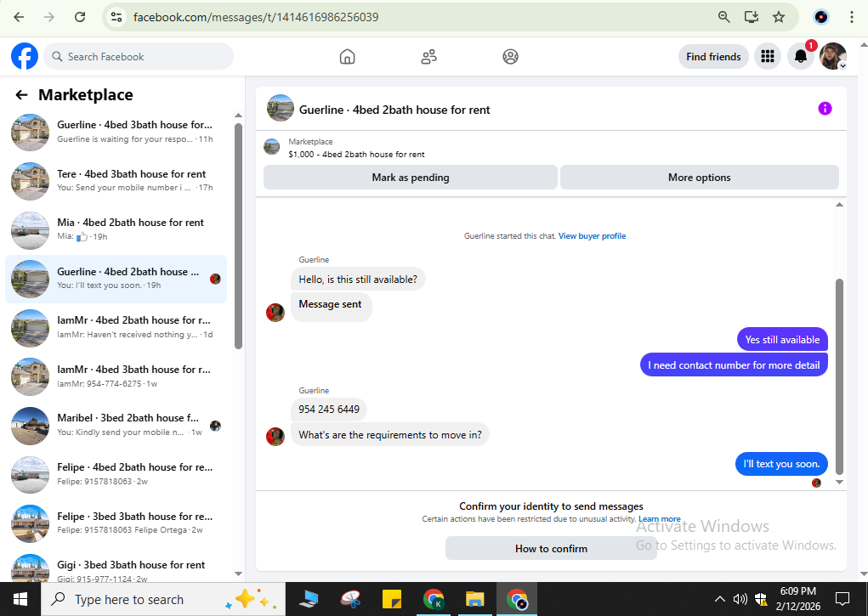Click message 'I need contact number for more detail'
The width and height of the screenshot is (868, 616).
click(734, 365)
